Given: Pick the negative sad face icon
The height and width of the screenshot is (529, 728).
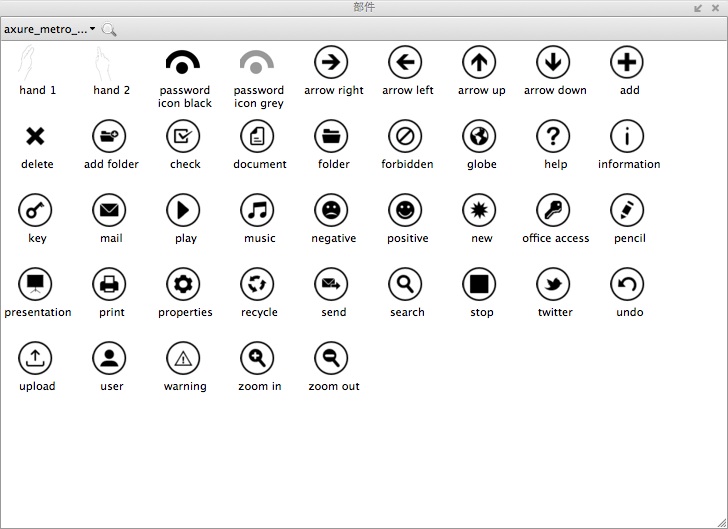Looking at the screenshot, I should tap(331, 210).
